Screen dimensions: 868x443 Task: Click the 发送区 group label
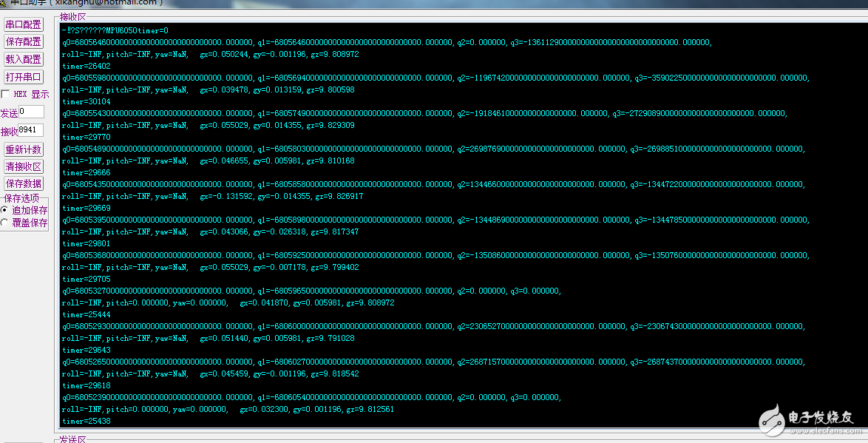tap(73, 439)
